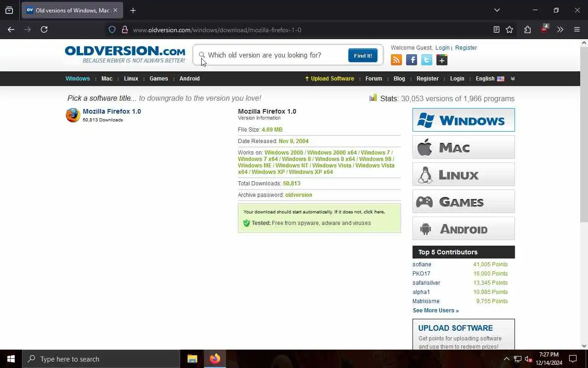Viewport: 588px width, 368px height.
Task: Click the browser address bar URL
Action: [217, 30]
